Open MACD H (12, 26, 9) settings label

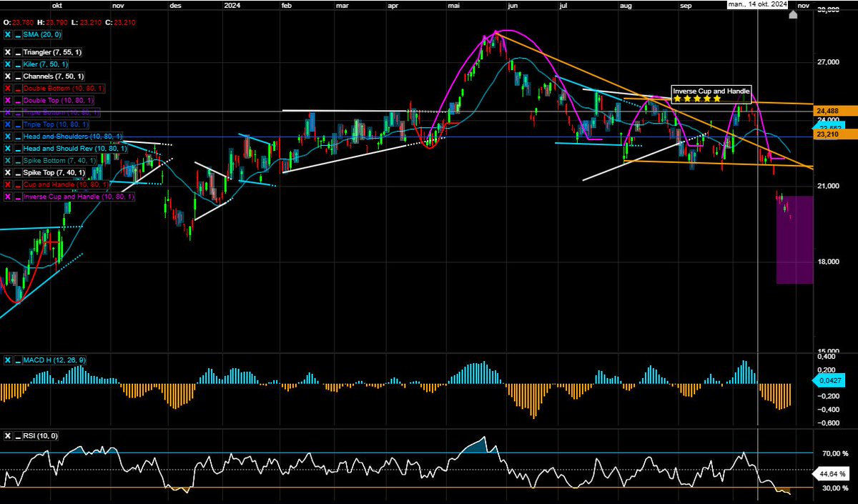coord(55,360)
